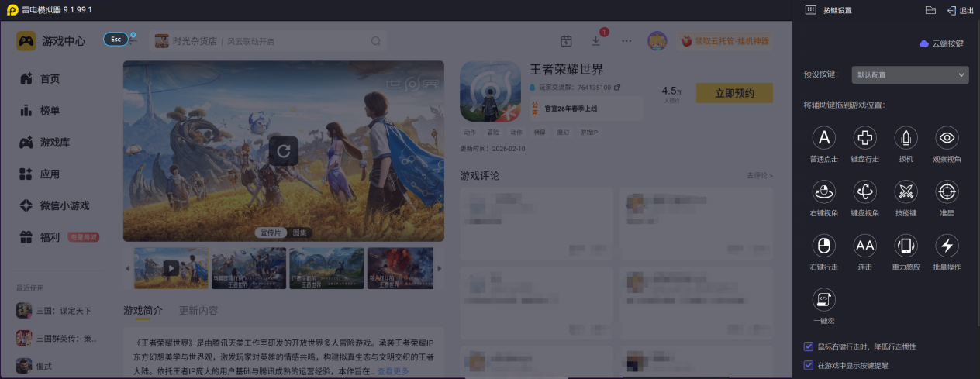Switch to 游戏简介 tab
Viewport: 980px width, 379px height.
tap(143, 311)
